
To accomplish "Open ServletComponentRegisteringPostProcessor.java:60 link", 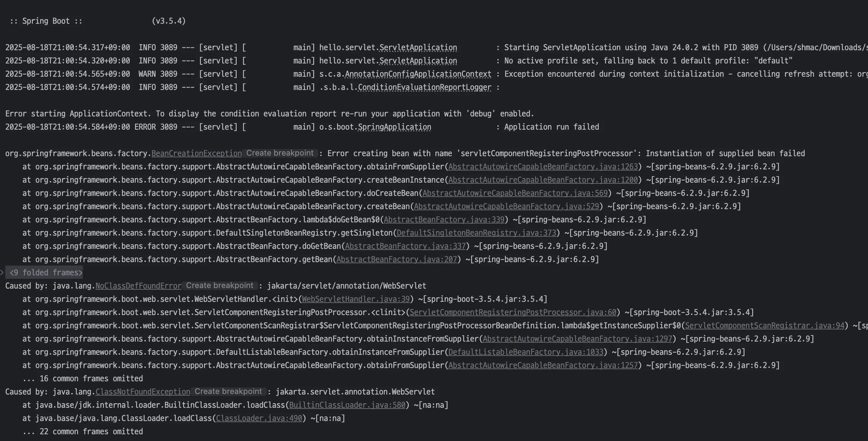I will 513,312.
